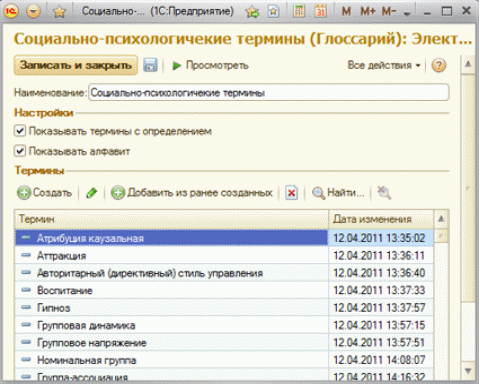Screen dimensions: 480x384
Task: Click the Записать и закрыть button
Action: tap(76, 65)
